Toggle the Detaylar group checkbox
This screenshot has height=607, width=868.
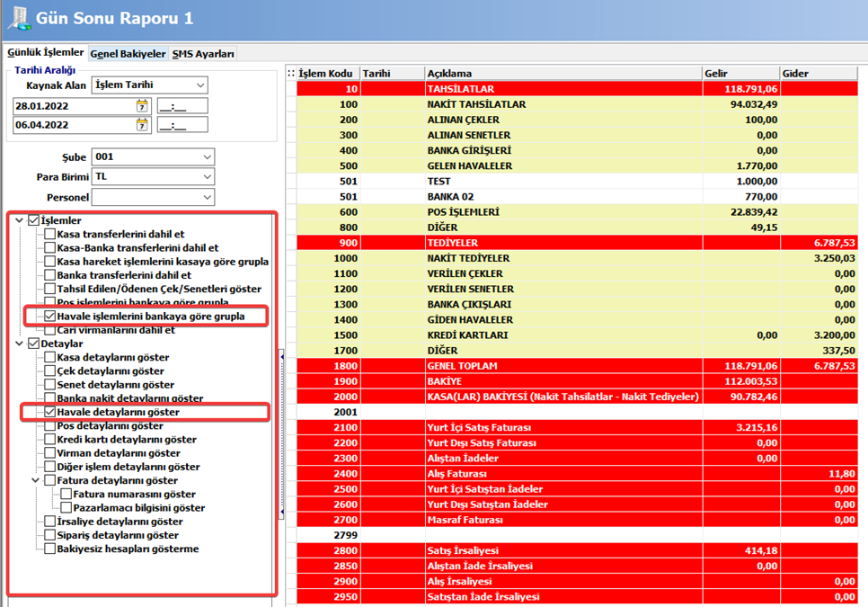[x=34, y=344]
